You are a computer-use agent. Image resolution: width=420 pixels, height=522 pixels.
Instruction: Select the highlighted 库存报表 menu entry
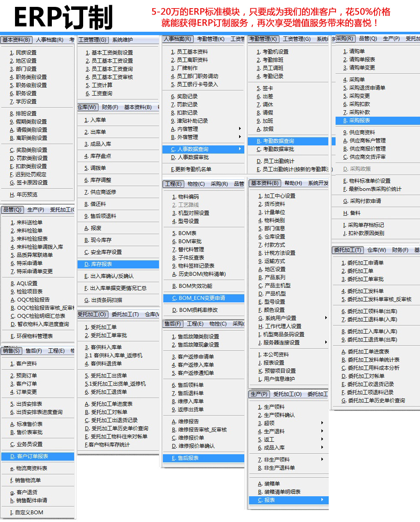(101, 264)
